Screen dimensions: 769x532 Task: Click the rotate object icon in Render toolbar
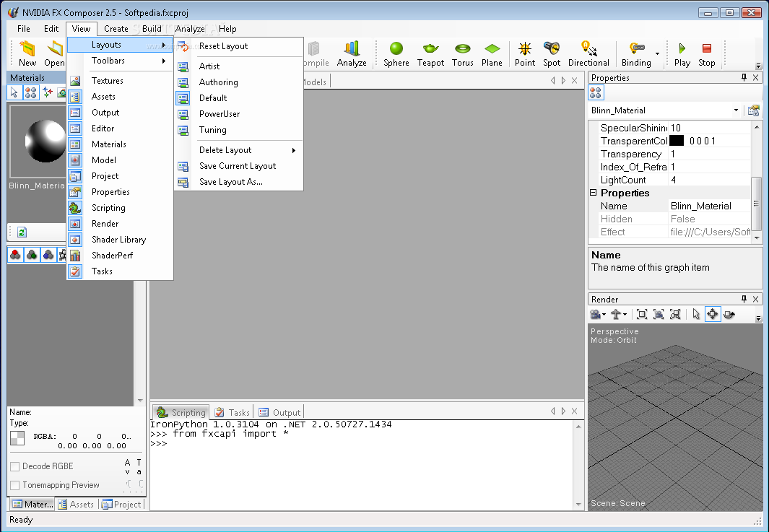[729, 314]
